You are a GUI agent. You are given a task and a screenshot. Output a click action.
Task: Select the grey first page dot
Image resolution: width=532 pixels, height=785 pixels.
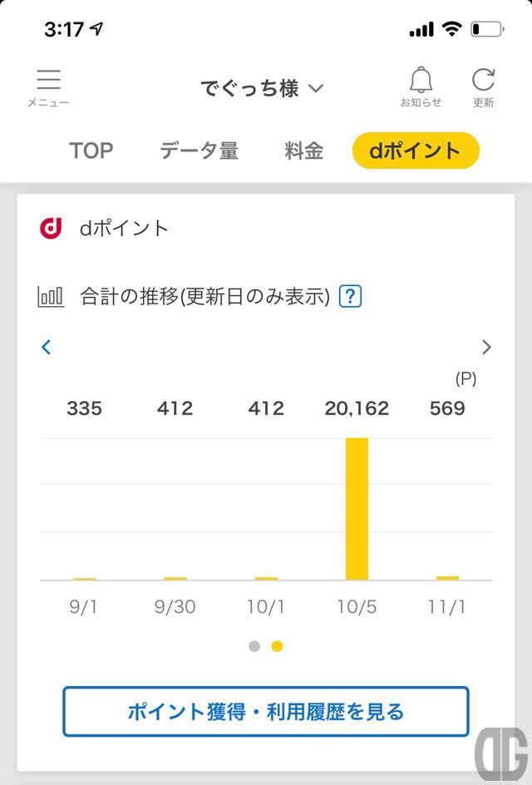click(254, 646)
